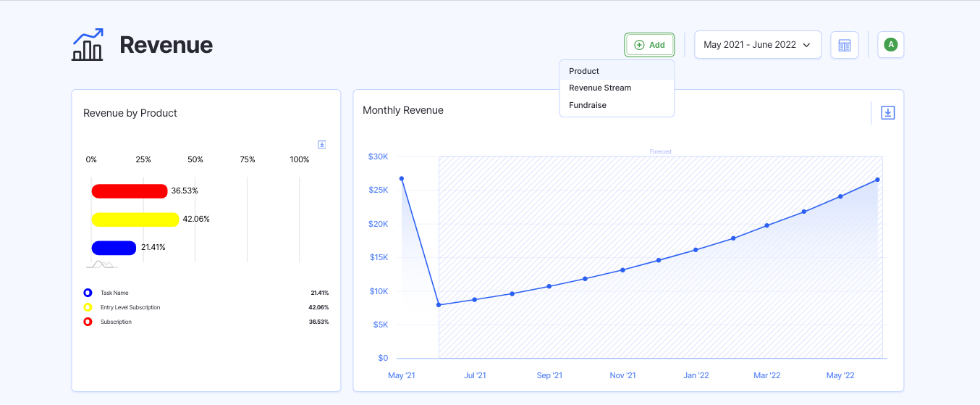Click the blue 21.41% bar

[x=114, y=248]
